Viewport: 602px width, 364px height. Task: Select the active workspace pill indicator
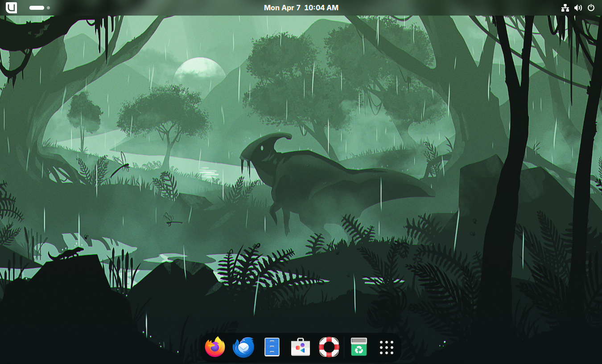[x=37, y=8]
